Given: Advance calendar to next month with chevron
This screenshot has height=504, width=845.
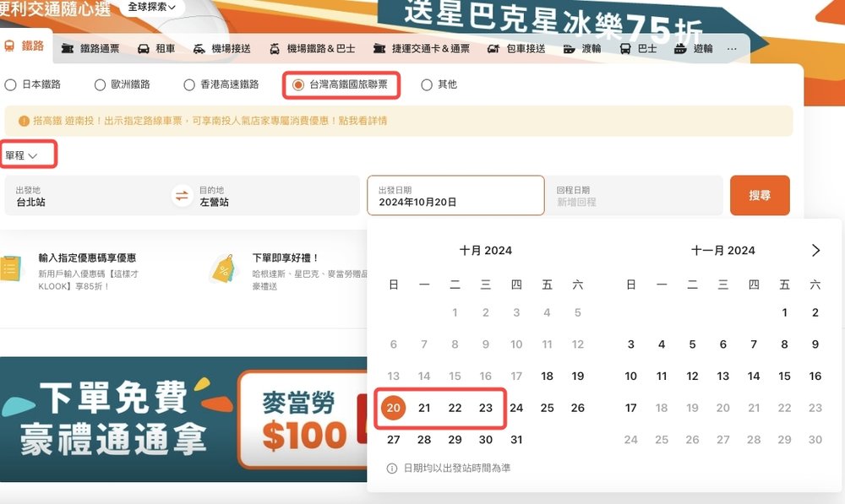Looking at the screenshot, I should 815,250.
